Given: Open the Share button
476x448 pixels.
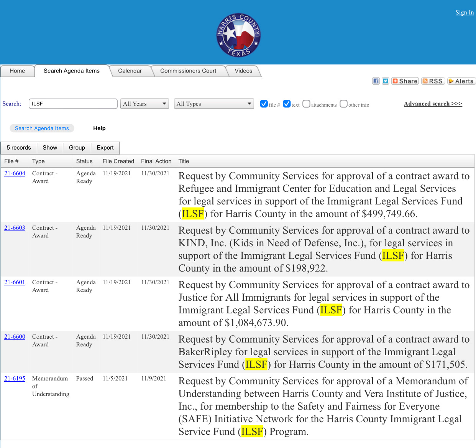Looking at the screenshot, I should [x=405, y=81].
